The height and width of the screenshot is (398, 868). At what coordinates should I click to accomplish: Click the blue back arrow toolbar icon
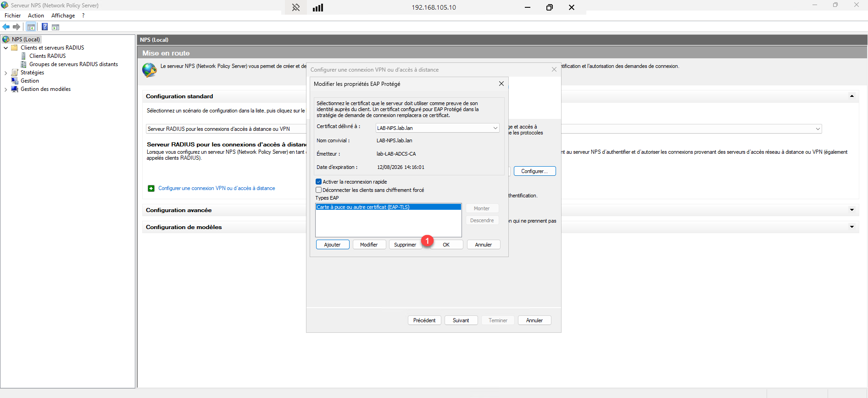click(6, 27)
